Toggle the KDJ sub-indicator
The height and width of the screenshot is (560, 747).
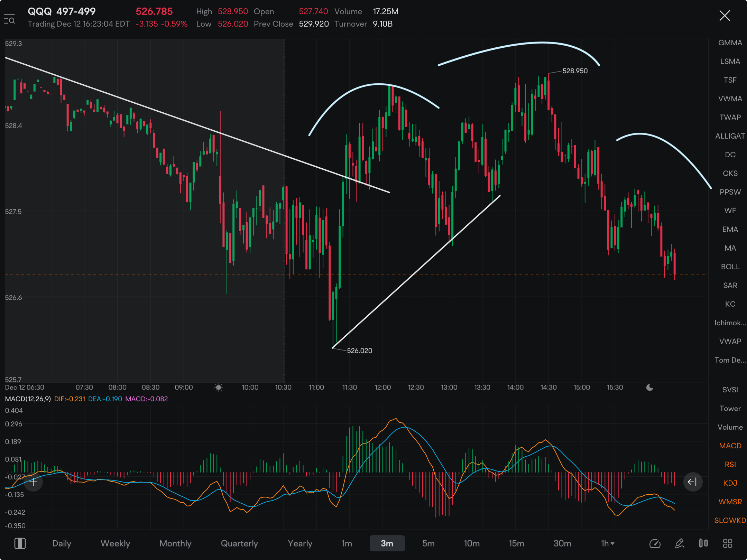[730, 483]
